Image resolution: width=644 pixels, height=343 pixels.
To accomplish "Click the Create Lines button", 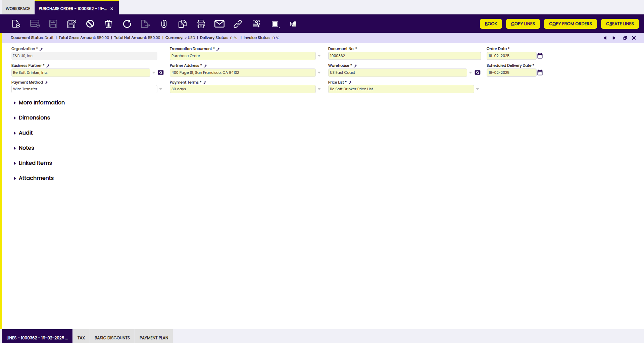I will [x=620, y=24].
